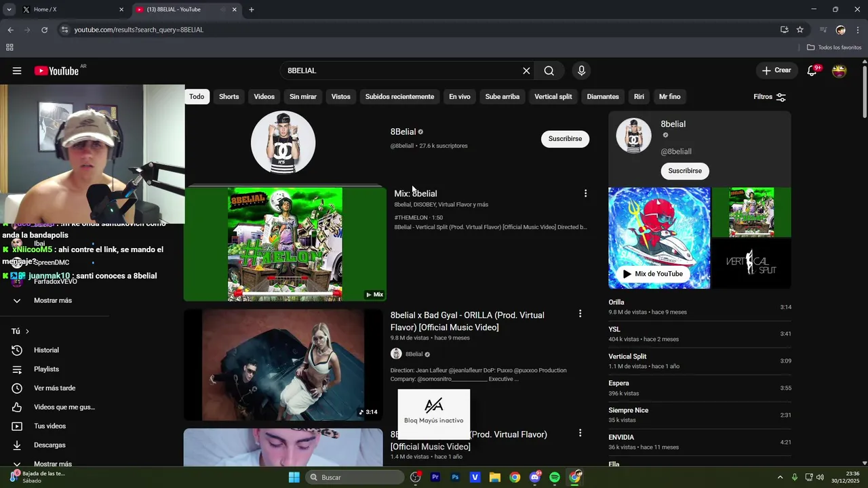
Task: Select the Todo filter chip
Action: (x=197, y=97)
